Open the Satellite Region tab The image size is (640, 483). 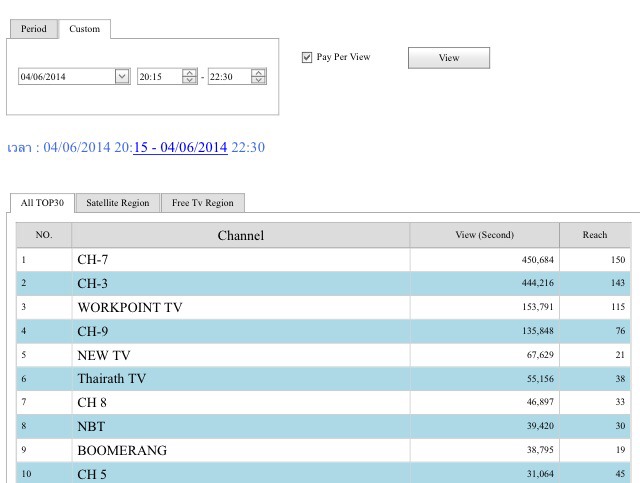118,203
